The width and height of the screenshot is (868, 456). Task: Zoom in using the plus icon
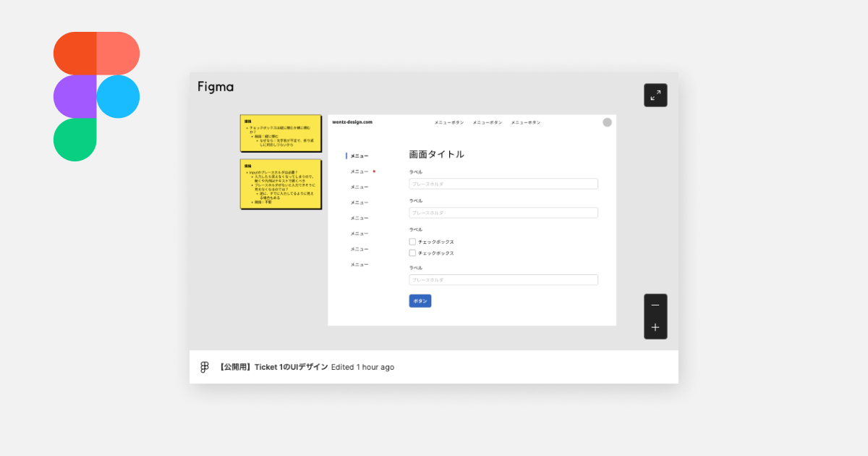655,327
